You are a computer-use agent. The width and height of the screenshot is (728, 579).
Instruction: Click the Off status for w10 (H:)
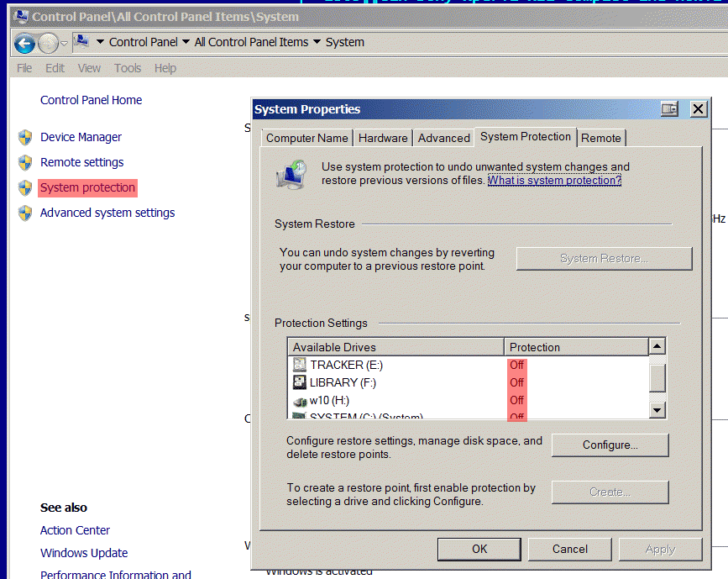point(516,401)
